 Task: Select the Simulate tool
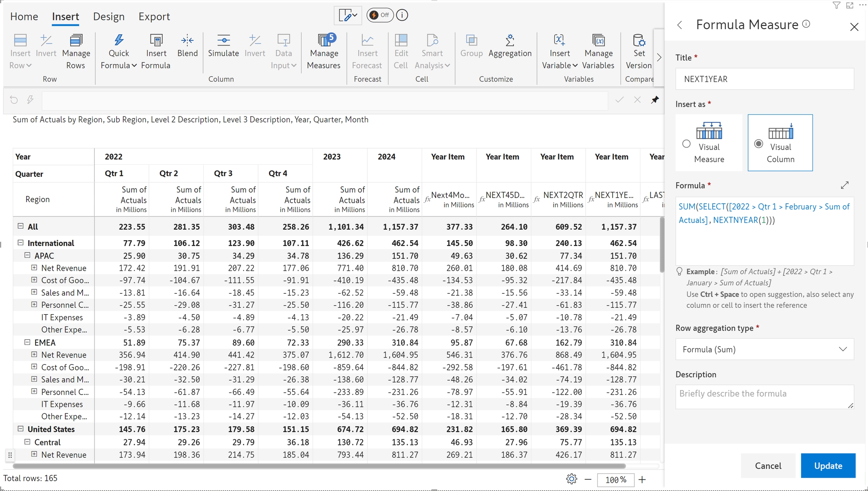point(223,41)
